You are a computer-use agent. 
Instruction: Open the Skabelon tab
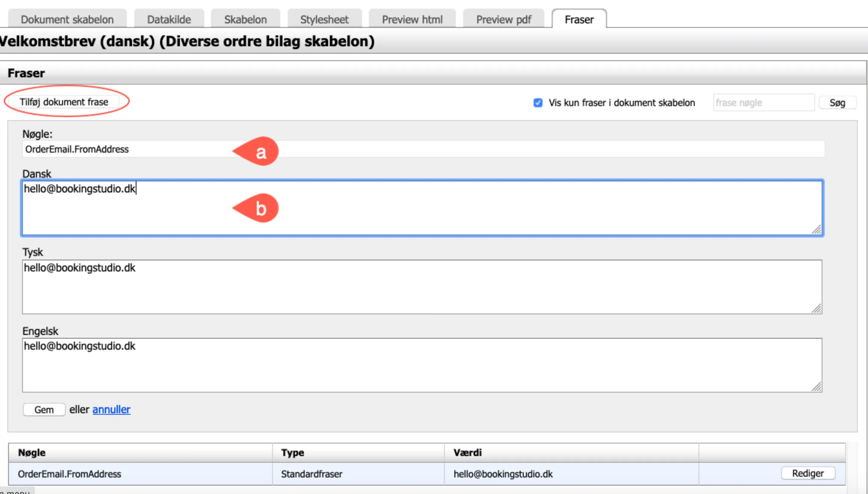point(245,19)
